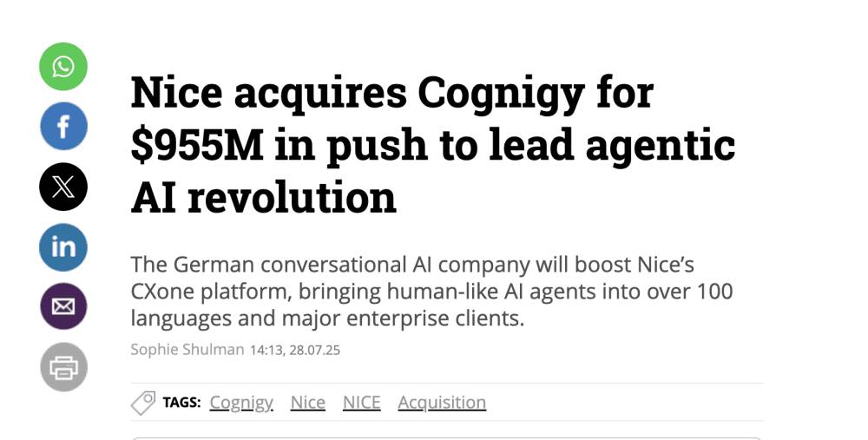Screen dimensions: 868x440
Task: Click the TAGS: label text
Action: click(x=181, y=403)
